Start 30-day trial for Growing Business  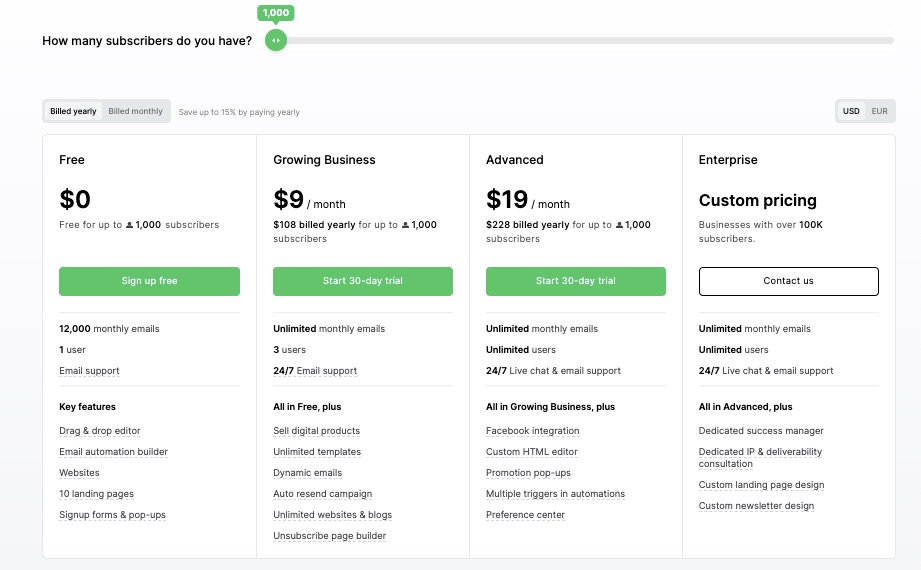click(x=362, y=281)
